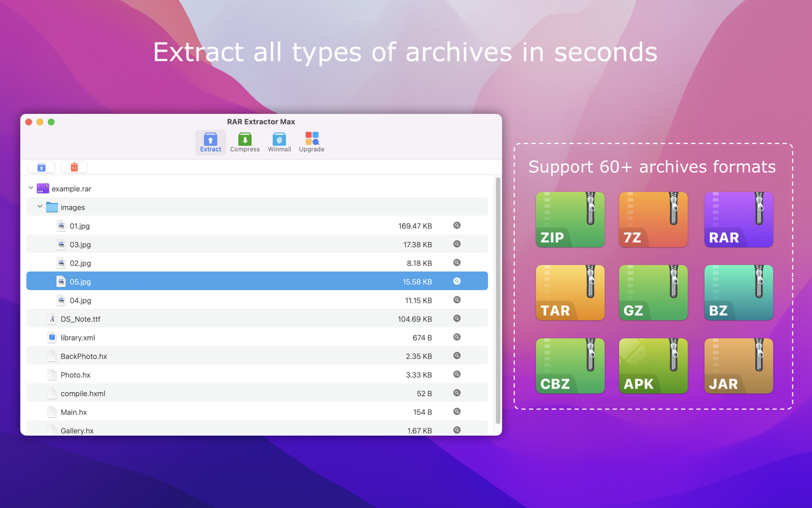Screen dimensions: 812x508
Task: Click the magnifier icon on 05.jpg row
Action: click(x=457, y=281)
